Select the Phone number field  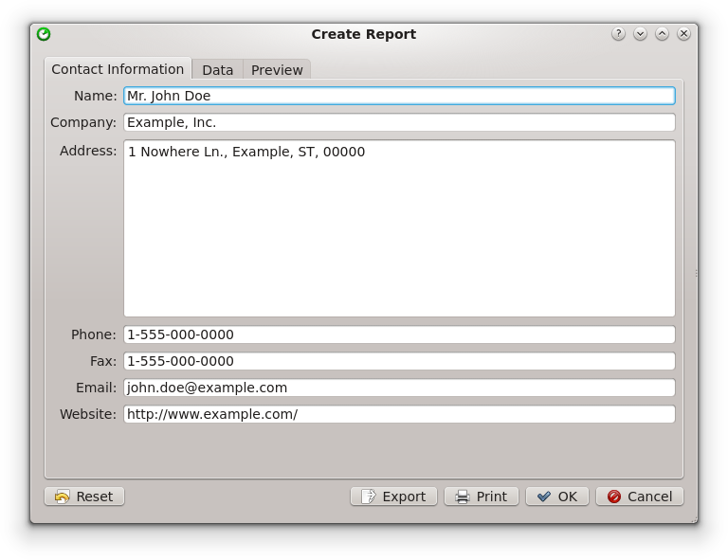pyautogui.click(x=399, y=334)
